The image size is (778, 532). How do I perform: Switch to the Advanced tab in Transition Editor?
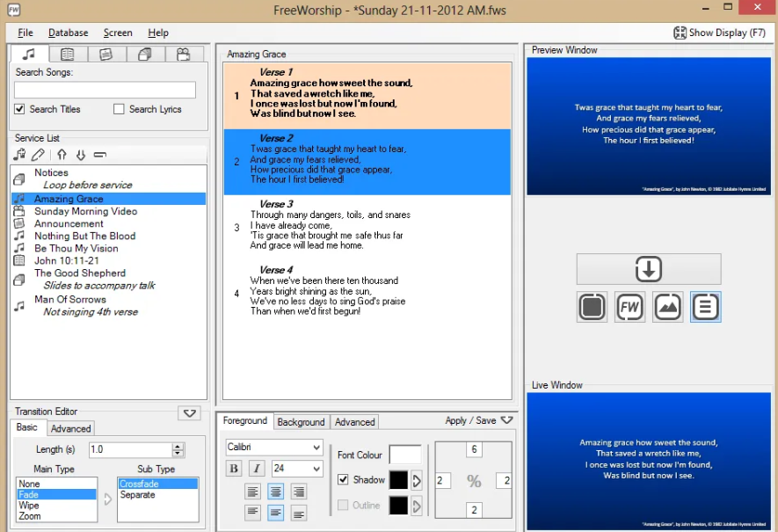pos(71,428)
